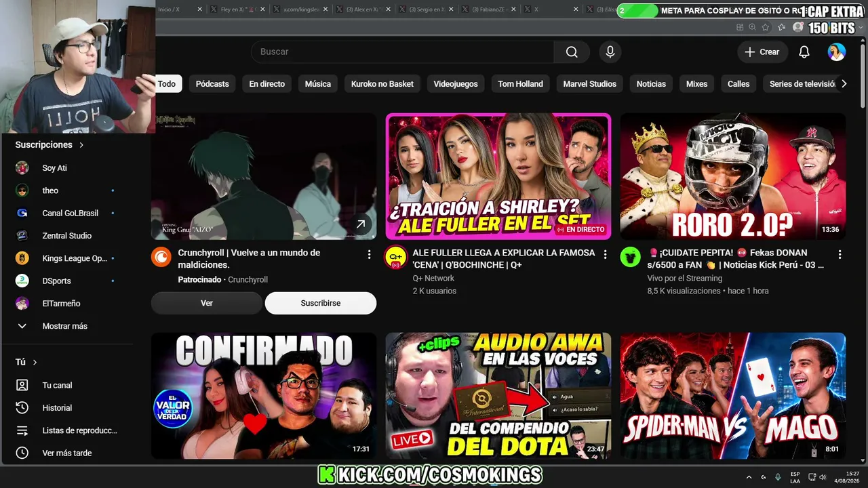Select the Mixes filter chip
868x488 pixels.
[696, 84]
